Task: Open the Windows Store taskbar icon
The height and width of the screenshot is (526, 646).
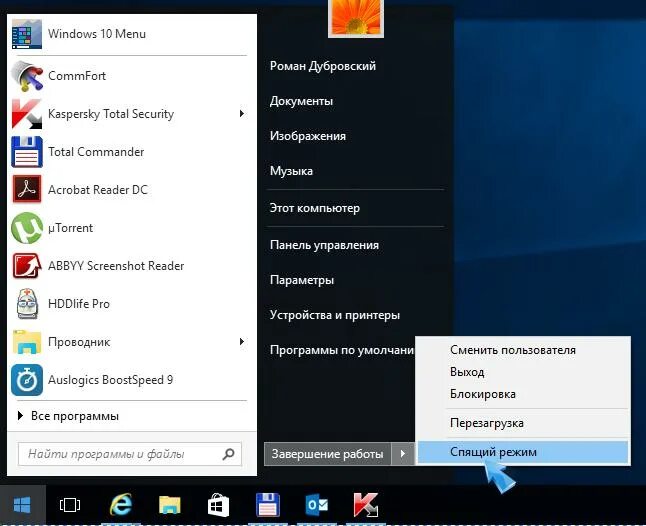Action: [218, 505]
